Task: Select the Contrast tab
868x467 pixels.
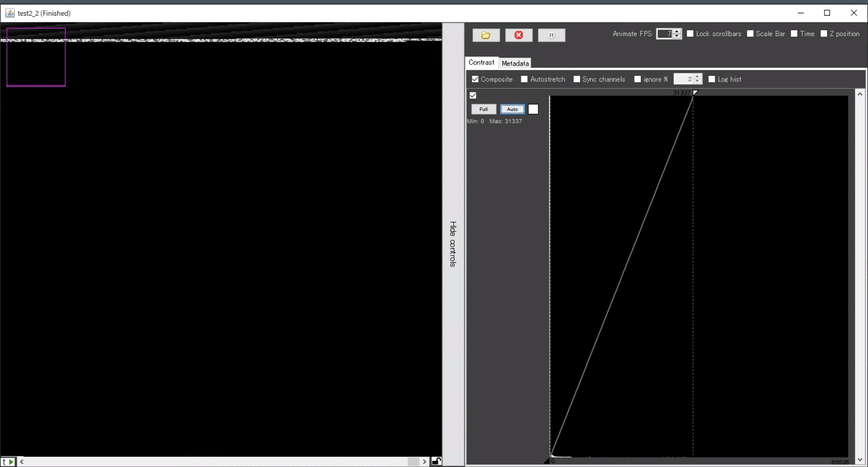Action: pos(482,63)
